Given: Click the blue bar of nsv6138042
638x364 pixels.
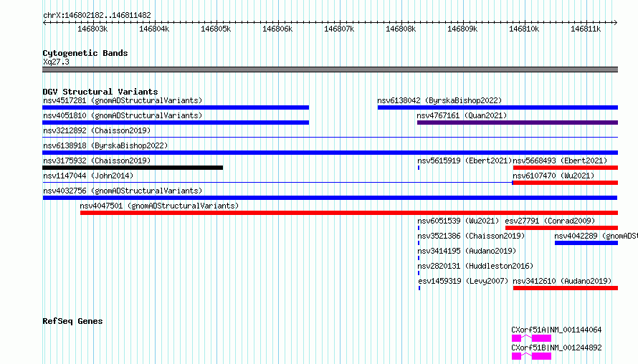Looking at the screenshot, I should [497, 107].
